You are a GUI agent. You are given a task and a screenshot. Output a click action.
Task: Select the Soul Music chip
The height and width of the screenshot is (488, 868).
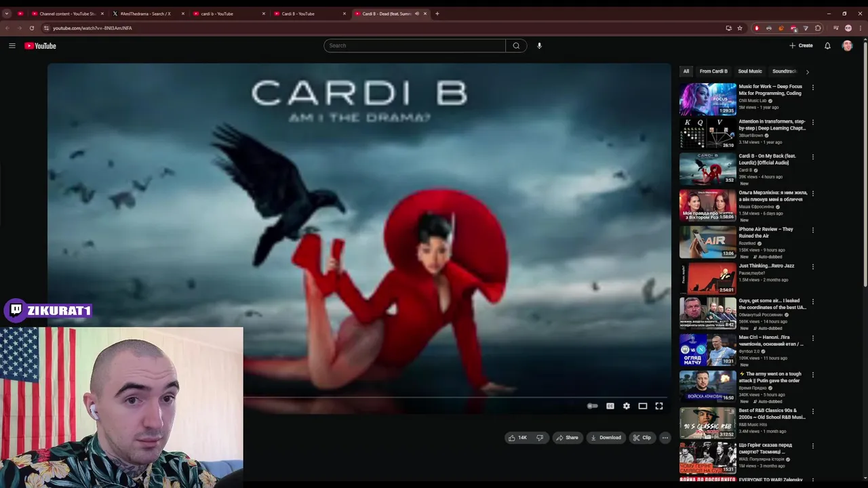750,71
